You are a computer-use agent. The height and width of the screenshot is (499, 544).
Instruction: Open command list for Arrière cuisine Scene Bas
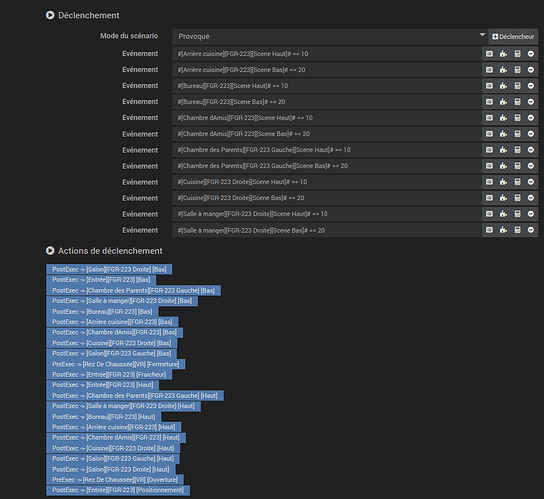(x=489, y=70)
